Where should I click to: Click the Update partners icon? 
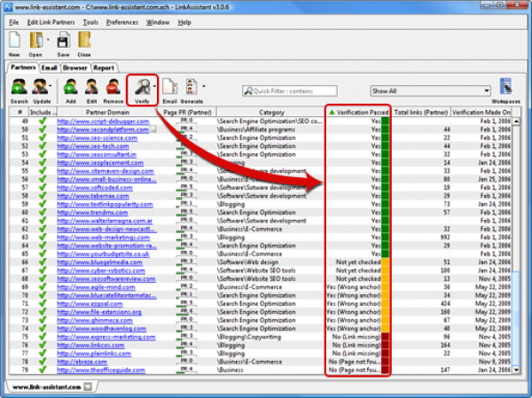tap(42, 87)
